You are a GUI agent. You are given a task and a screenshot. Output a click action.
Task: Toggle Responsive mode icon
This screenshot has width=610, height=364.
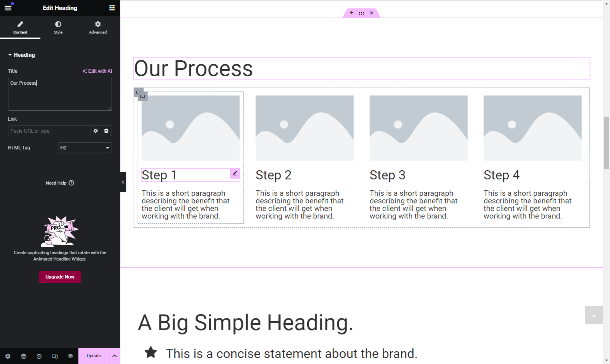55,356
